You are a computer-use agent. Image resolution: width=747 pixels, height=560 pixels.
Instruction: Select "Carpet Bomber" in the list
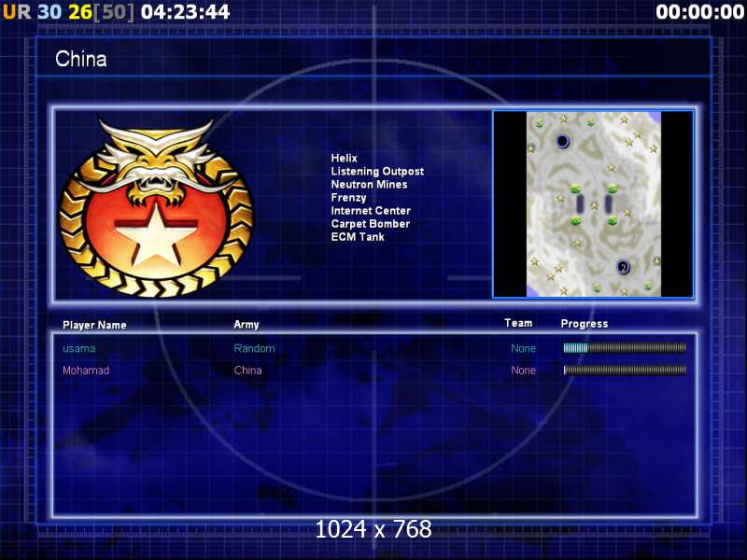coord(371,224)
